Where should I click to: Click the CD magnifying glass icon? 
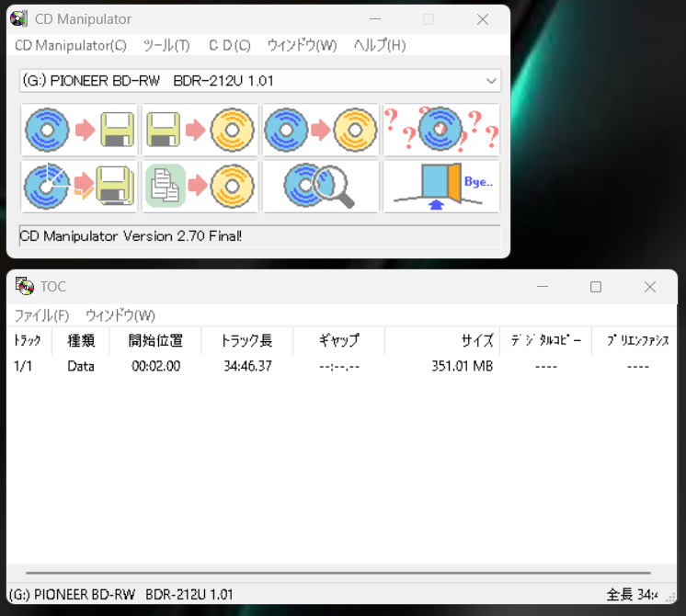coord(320,187)
